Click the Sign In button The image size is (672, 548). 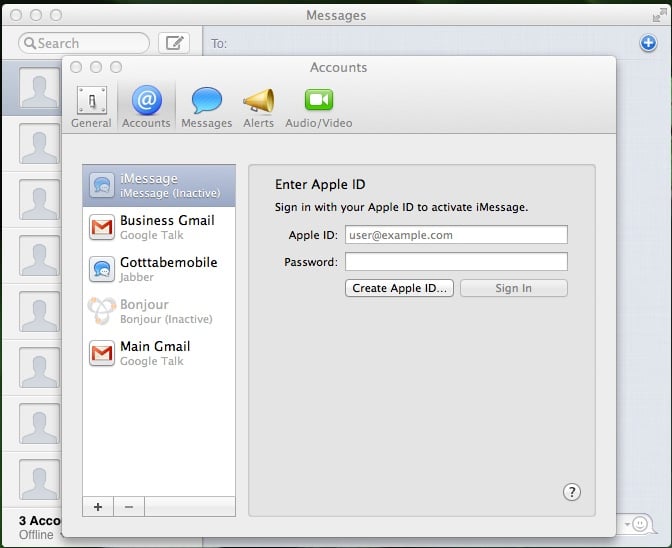[x=514, y=288]
